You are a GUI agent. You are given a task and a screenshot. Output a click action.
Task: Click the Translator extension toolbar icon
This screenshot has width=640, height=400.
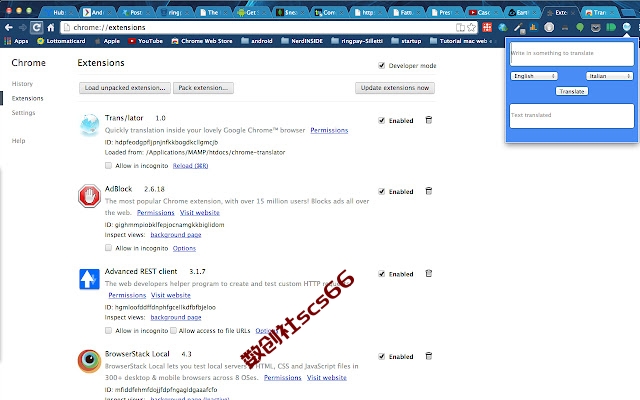point(627,27)
